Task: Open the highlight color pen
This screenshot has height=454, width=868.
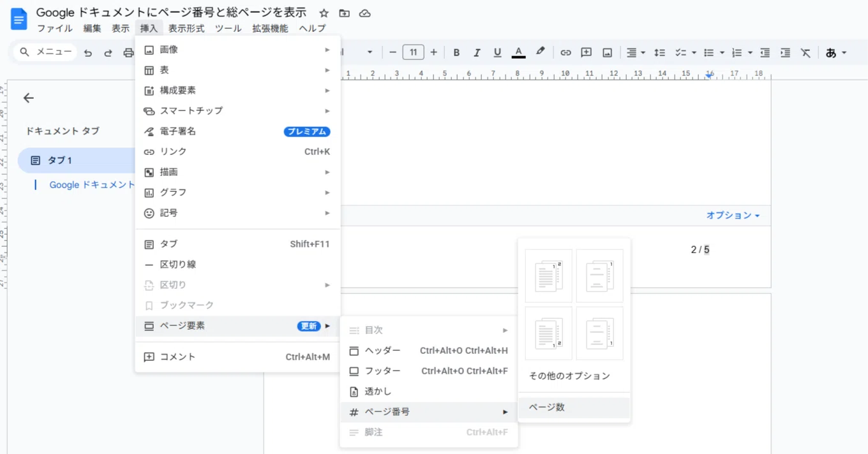Action: coord(540,52)
